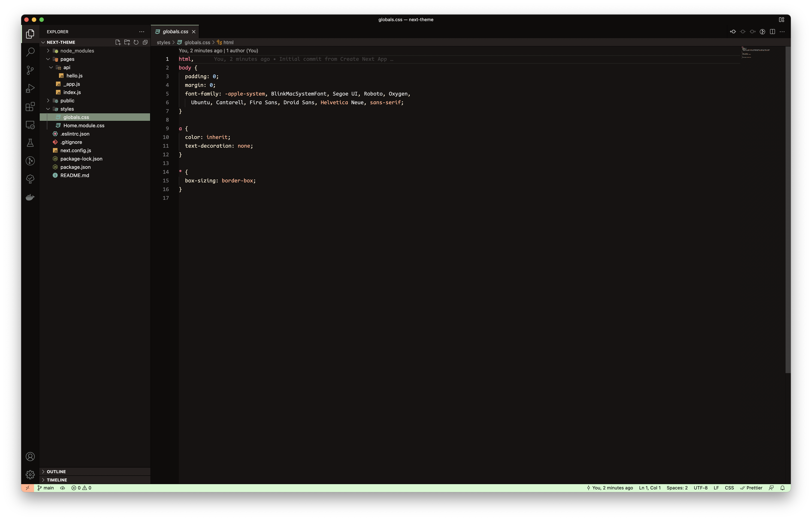Click the editor vertical scrollbar
812x520 pixels.
tap(788, 209)
